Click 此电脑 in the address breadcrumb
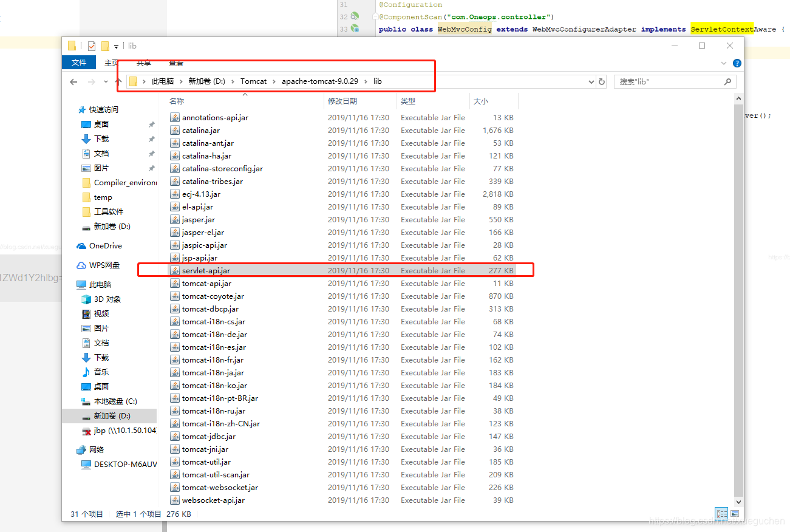Image resolution: width=790 pixels, height=532 pixels. pos(162,81)
